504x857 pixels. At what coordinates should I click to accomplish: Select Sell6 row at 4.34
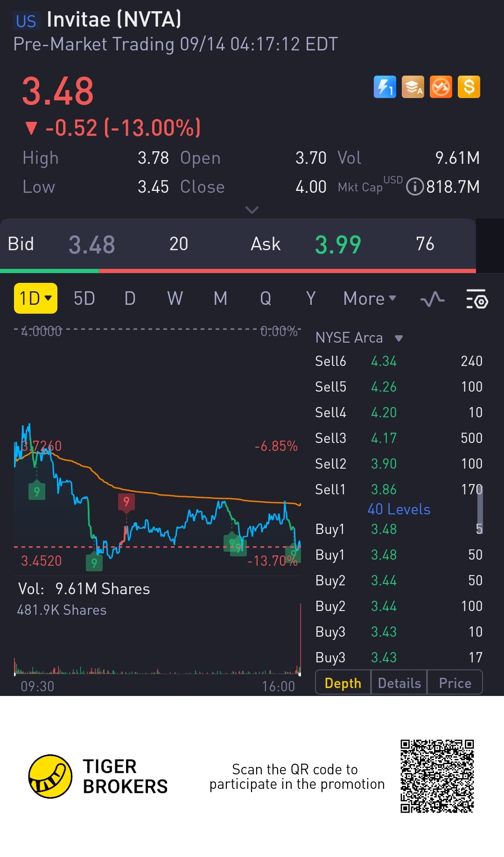(399, 361)
